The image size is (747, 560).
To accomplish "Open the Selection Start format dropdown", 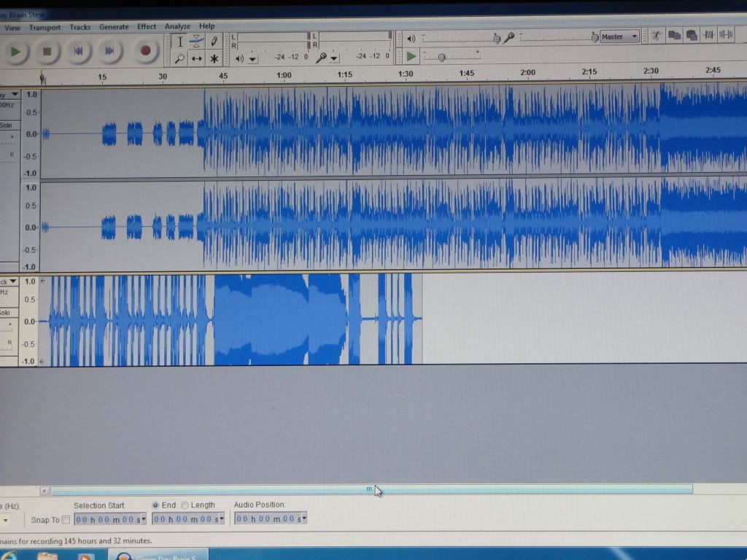I will tap(143, 519).
